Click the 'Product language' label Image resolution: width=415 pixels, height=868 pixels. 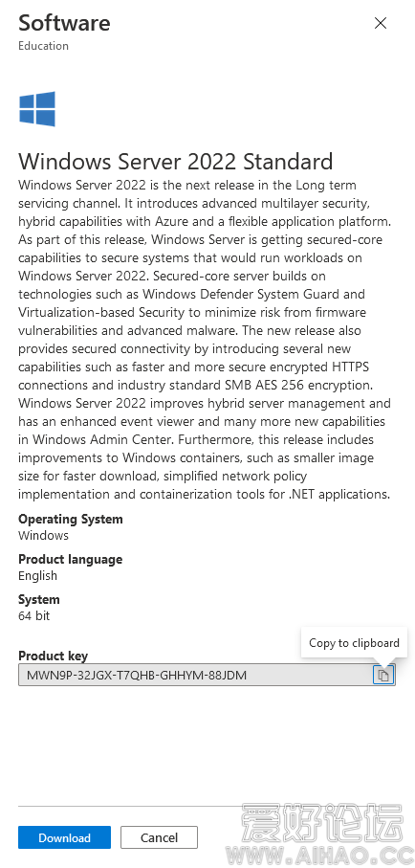[70, 559]
